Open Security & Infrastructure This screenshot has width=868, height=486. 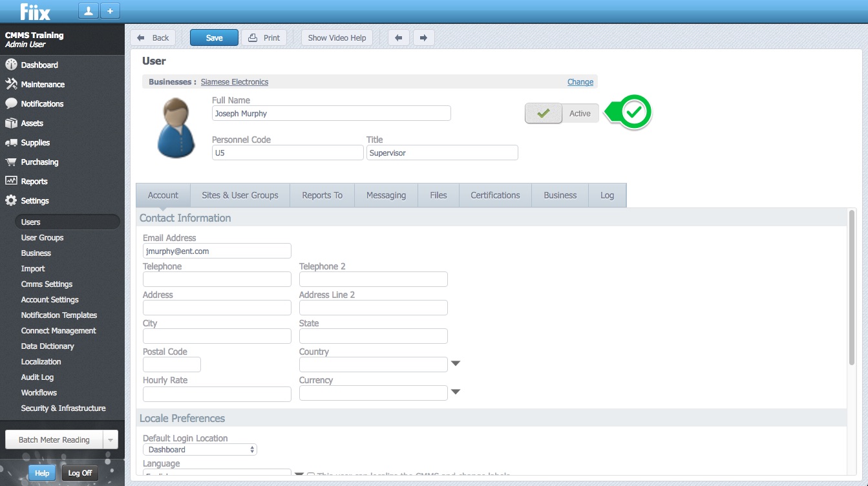63,408
